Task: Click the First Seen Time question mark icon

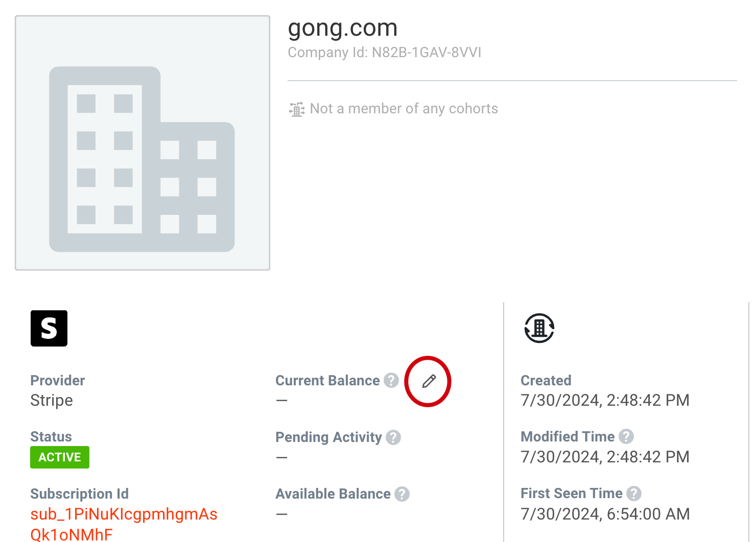Action: click(x=635, y=494)
